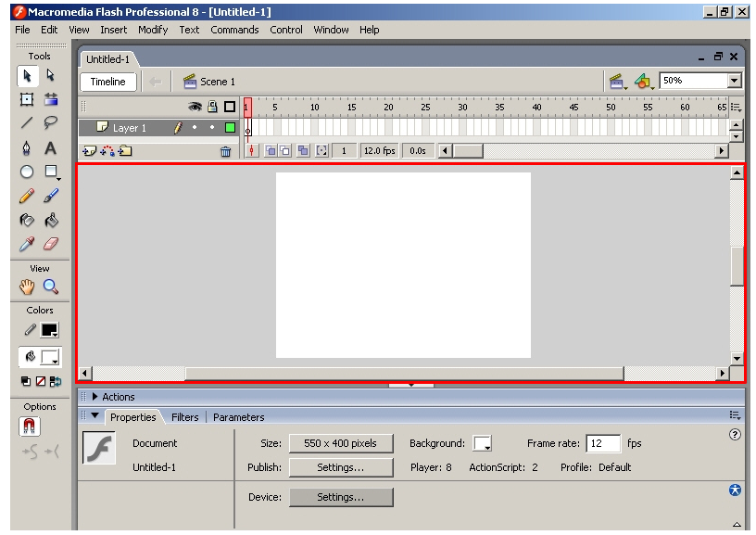Select the Rectangle tool
The height and width of the screenshot is (535, 756).
(x=51, y=172)
